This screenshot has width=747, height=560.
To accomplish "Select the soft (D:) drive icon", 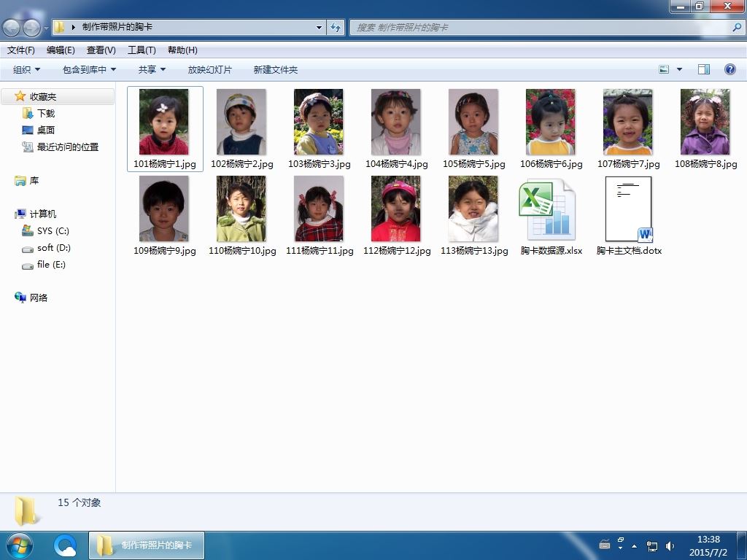I will pyautogui.click(x=28, y=249).
